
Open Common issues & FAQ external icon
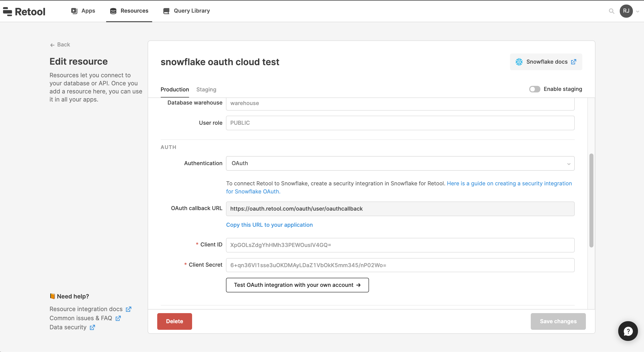click(x=118, y=318)
